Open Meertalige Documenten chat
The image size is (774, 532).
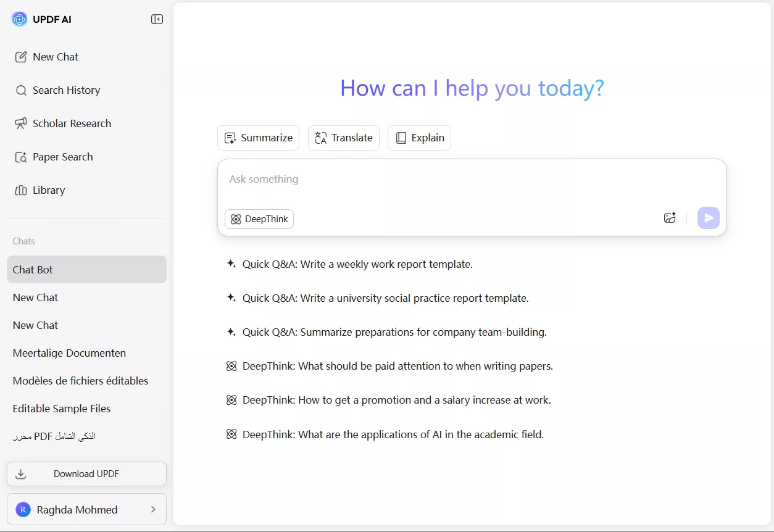(69, 353)
